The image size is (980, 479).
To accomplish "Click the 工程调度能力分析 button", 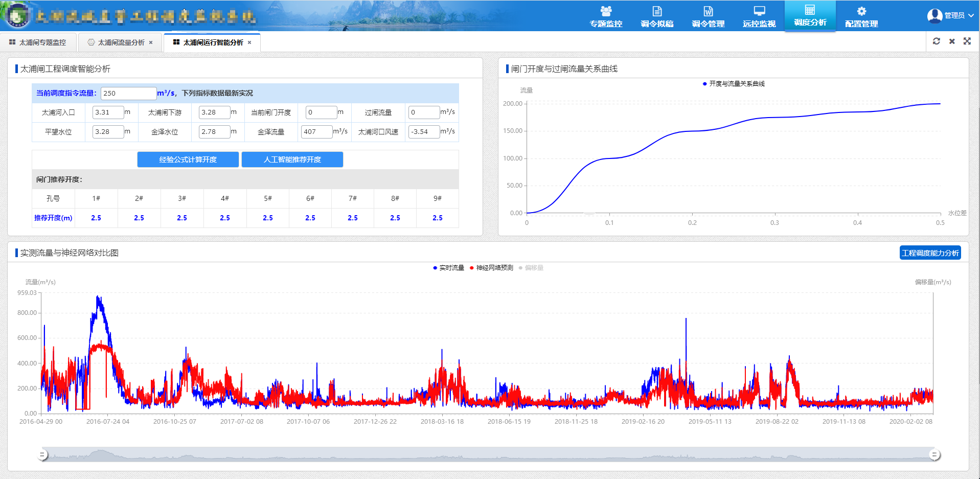I will pos(930,253).
